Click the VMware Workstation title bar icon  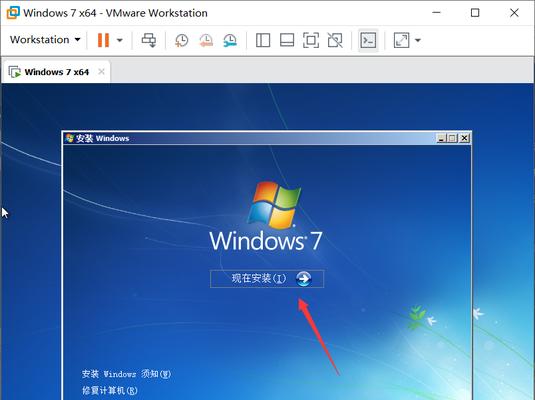[13, 13]
